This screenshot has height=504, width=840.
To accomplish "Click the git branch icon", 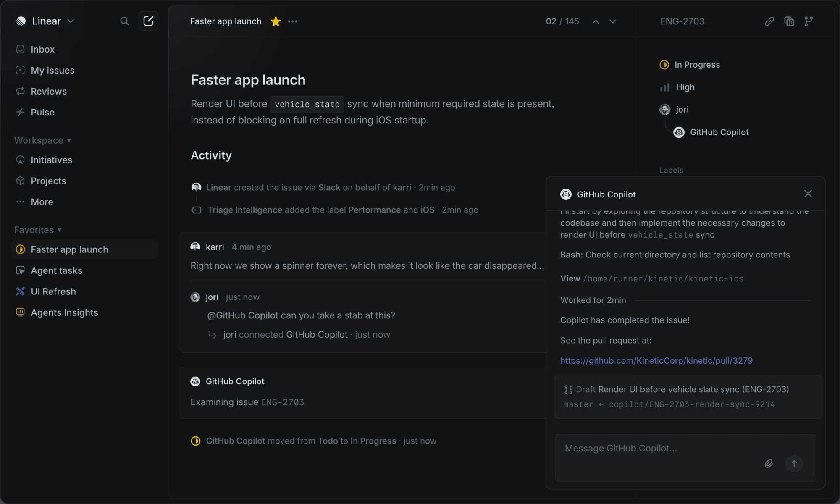I will tap(808, 21).
